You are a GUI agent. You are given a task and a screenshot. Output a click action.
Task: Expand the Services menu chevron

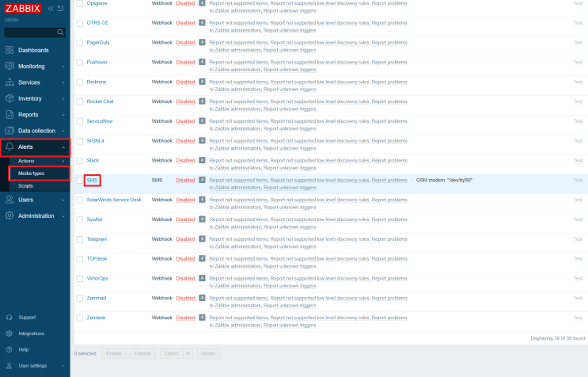(63, 82)
